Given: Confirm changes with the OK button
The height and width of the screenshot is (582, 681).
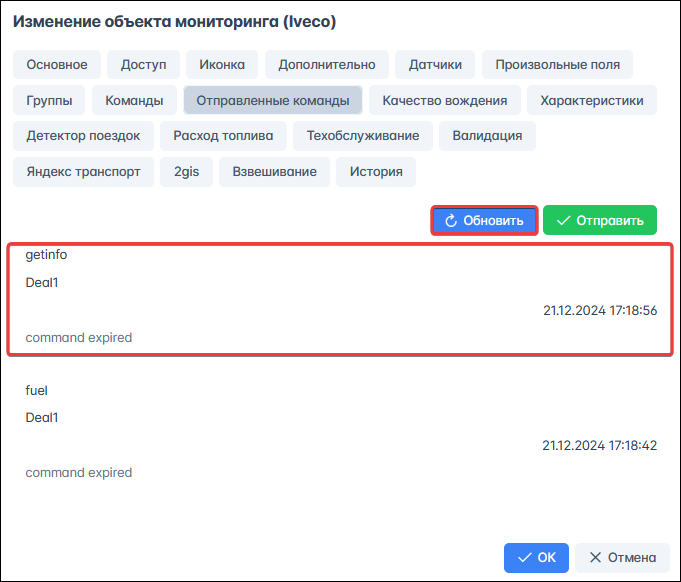Looking at the screenshot, I should pos(536,557).
